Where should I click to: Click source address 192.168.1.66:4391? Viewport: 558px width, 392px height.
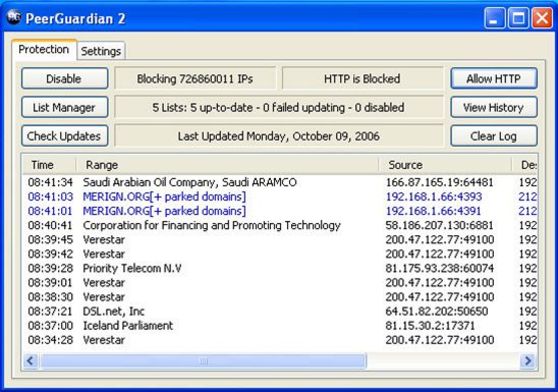pos(433,211)
